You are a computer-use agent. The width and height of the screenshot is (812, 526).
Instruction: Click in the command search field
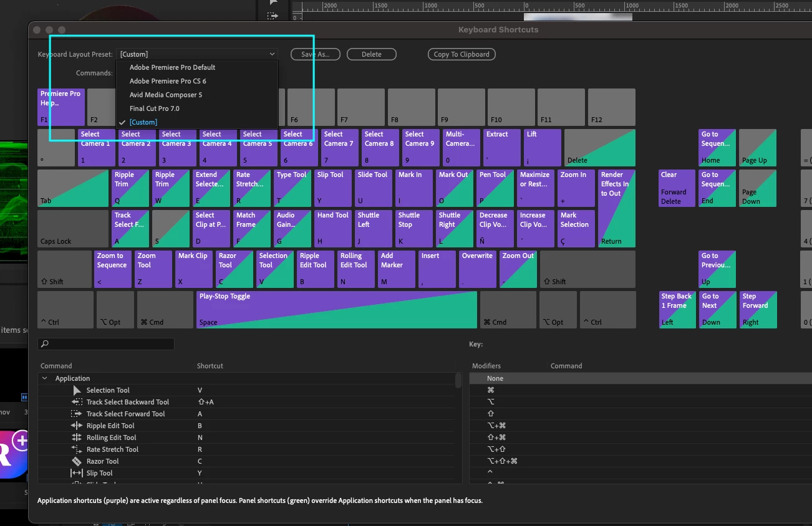tap(106, 344)
